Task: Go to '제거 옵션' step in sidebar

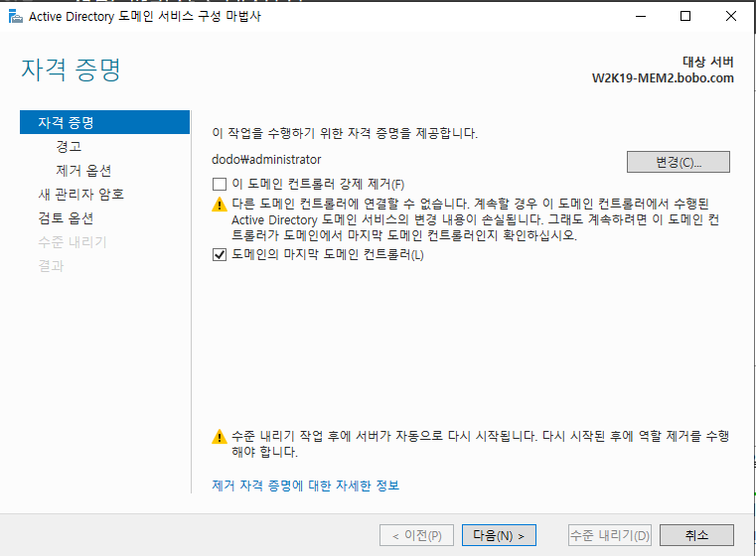Action: [x=83, y=171]
